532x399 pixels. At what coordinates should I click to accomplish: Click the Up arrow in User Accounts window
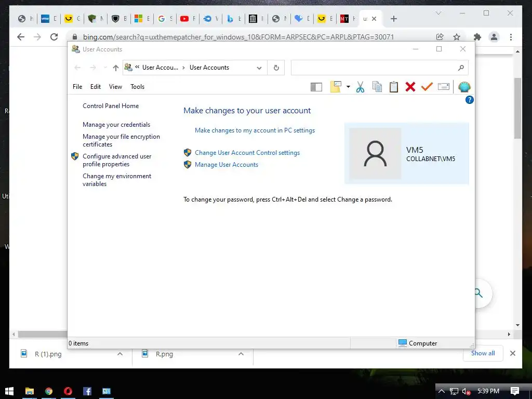[116, 68]
